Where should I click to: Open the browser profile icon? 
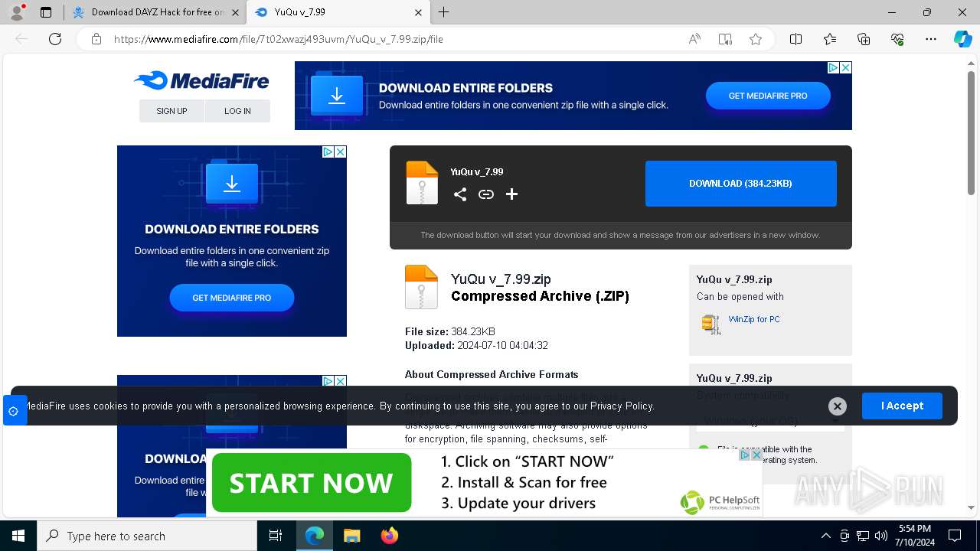click(17, 12)
